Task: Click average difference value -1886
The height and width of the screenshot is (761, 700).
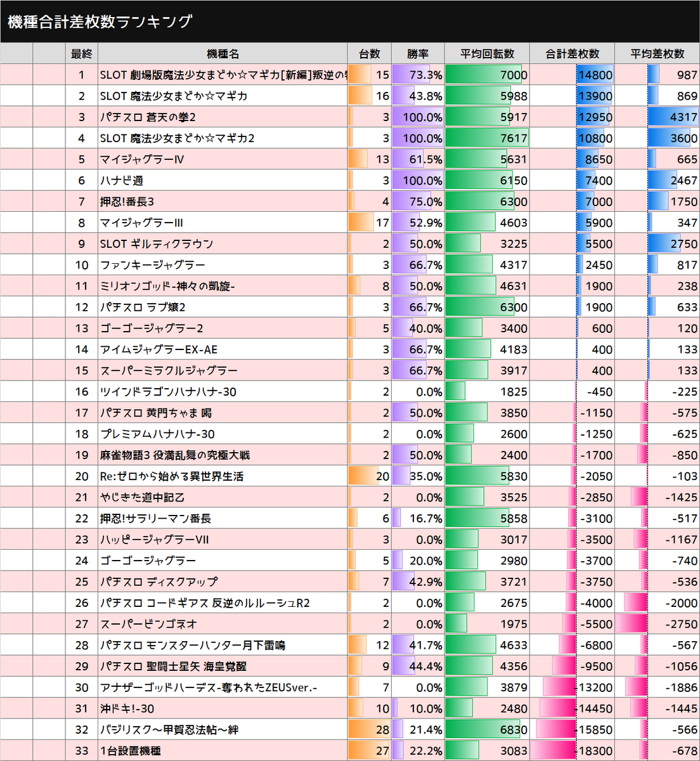Action: 681,688
